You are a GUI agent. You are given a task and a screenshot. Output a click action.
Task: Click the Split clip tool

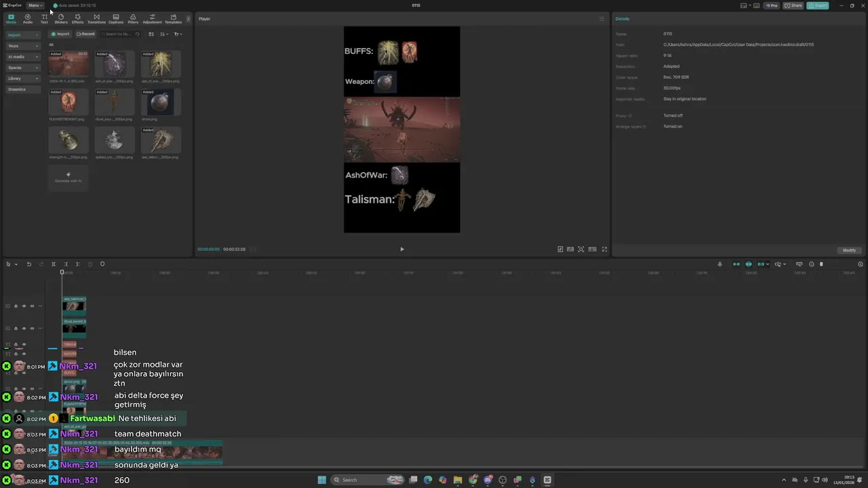pyautogui.click(x=54, y=264)
